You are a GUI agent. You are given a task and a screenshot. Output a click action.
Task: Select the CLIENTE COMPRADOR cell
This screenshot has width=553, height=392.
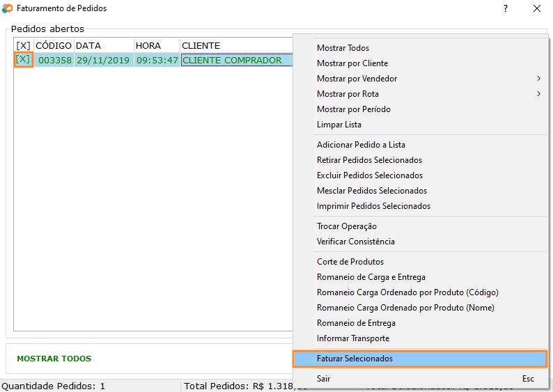coord(232,60)
